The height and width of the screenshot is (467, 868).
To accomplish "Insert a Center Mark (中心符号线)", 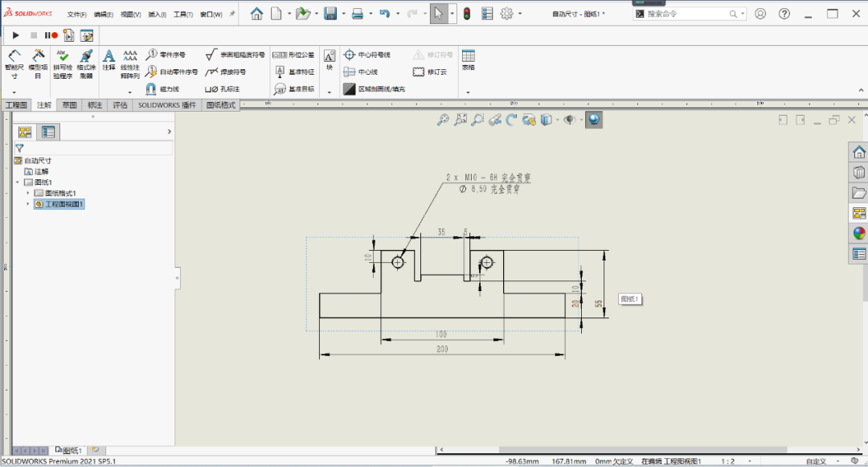I will coord(366,54).
